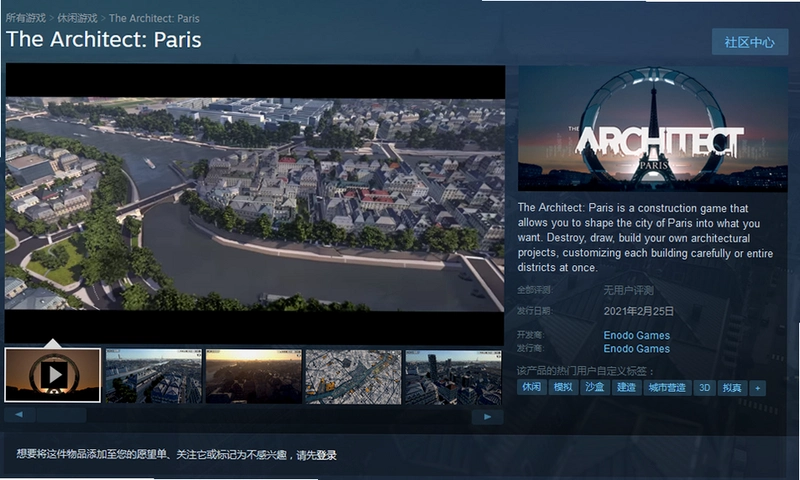The image size is (800, 480).
Task: Play the trailer video thumbnail
Action: tap(53, 375)
